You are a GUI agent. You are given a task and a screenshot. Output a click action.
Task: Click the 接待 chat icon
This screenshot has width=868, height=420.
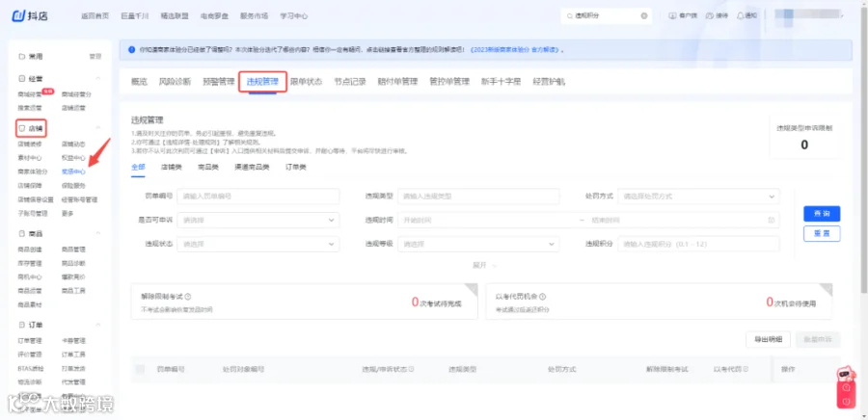[x=710, y=16]
